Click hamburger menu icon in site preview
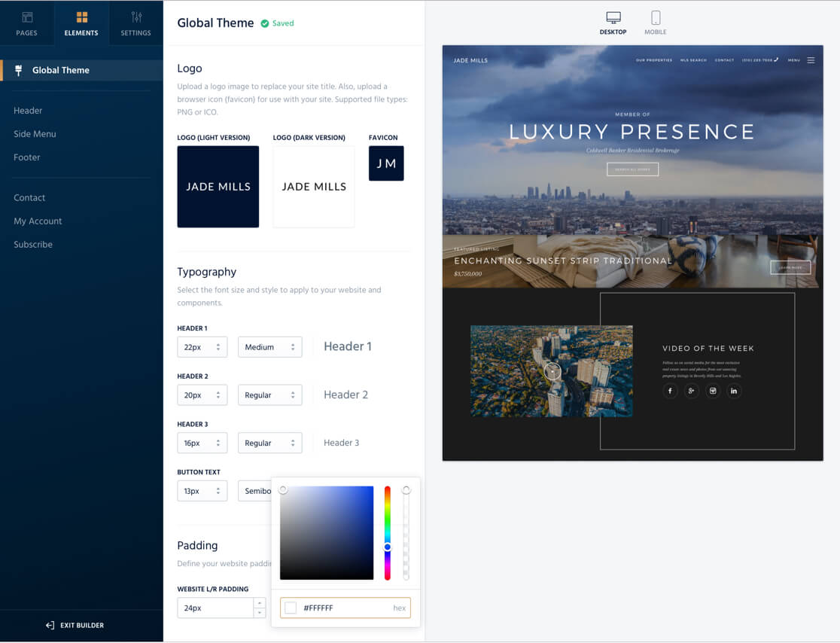Screen dimensions: 840x643 [x=811, y=60]
